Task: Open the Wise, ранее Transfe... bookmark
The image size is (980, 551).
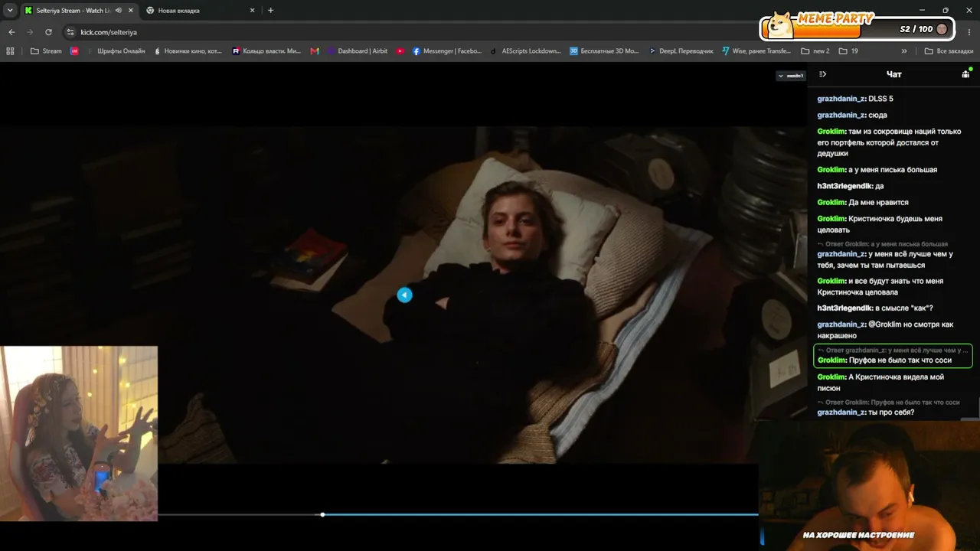Action: tap(756, 51)
